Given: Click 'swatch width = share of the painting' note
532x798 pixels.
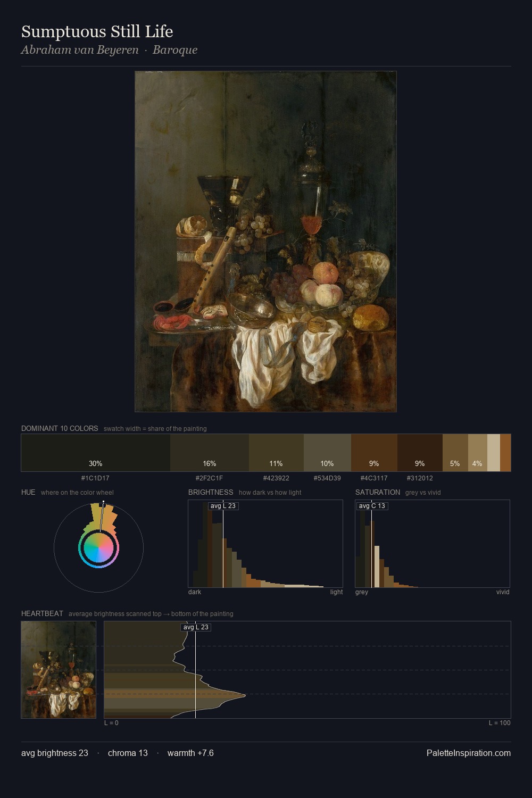Looking at the screenshot, I should pyautogui.click(x=155, y=429).
